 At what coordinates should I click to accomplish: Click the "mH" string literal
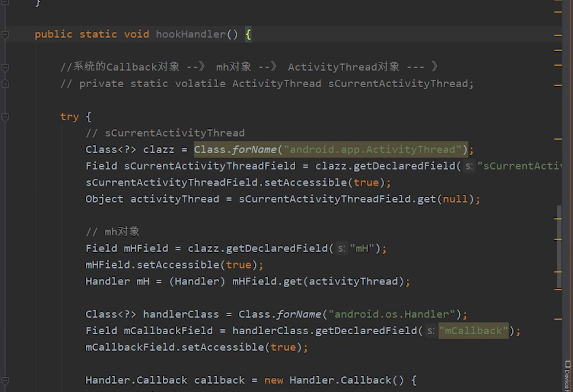(x=362, y=248)
